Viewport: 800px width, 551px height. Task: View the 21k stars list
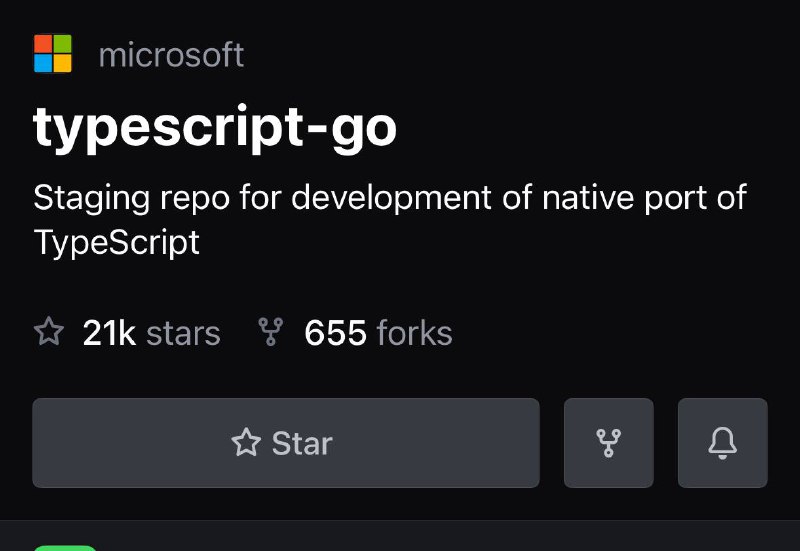[x=127, y=333]
